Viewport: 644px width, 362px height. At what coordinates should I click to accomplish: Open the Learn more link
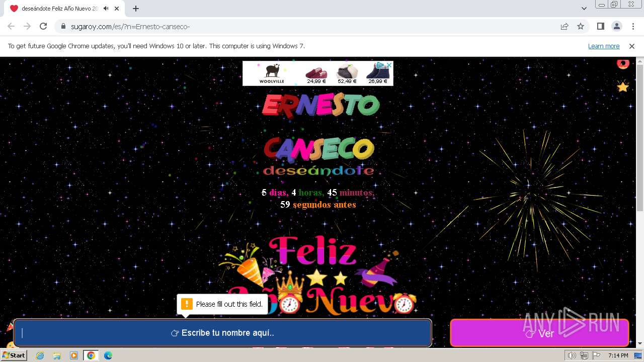[604, 46]
